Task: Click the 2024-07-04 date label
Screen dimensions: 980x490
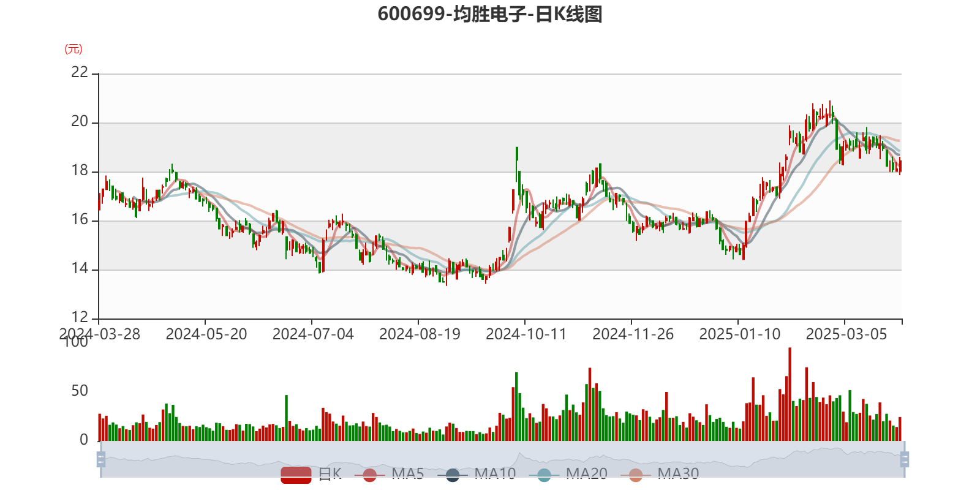Action: click(x=313, y=334)
